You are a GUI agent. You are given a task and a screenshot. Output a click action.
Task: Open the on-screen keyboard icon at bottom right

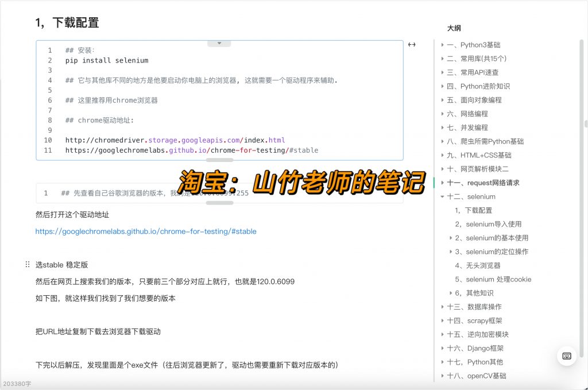pyautogui.click(x=567, y=356)
